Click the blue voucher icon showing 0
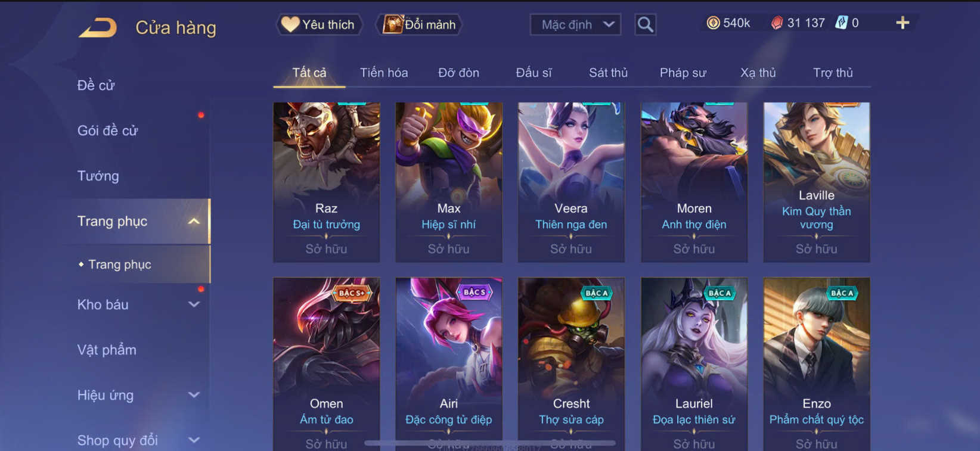 pyautogui.click(x=841, y=23)
